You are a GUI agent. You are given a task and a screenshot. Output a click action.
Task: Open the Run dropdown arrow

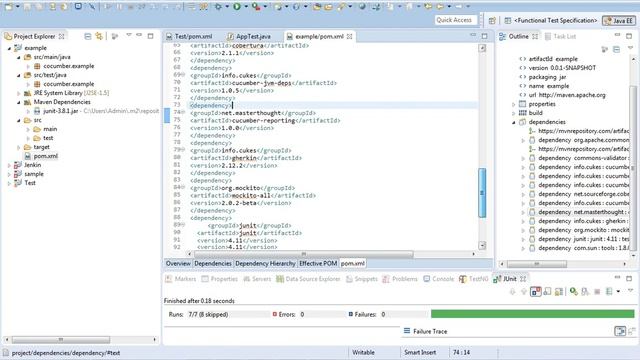pyautogui.click(x=246, y=7)
